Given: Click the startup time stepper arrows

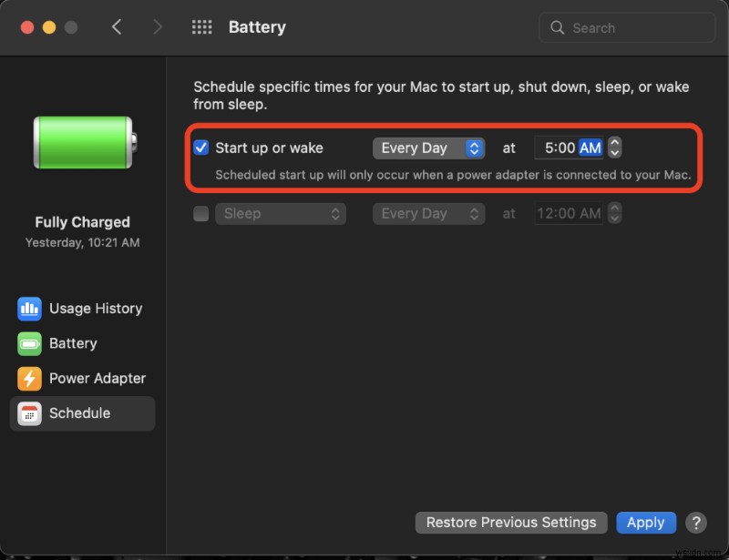Looking at the screenshot, I should [x=615, y=148].
